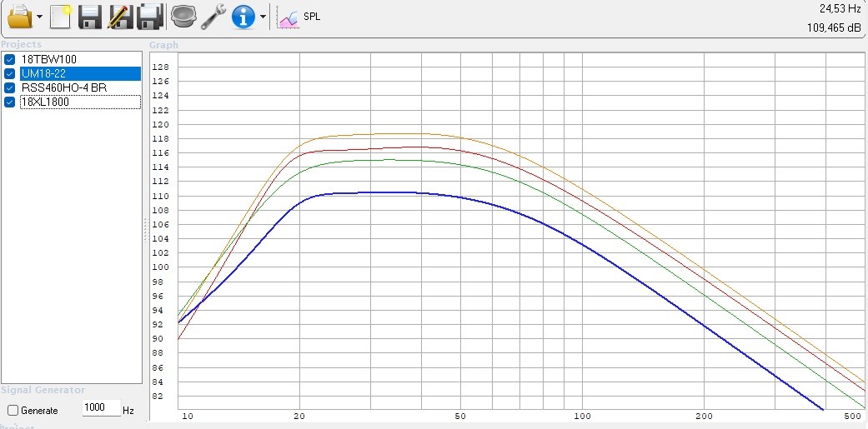The height and width of the screenshot is (429, 868).
Task: Expand the dropdown arrow beside open folder
Action: (x=39, y=17)
